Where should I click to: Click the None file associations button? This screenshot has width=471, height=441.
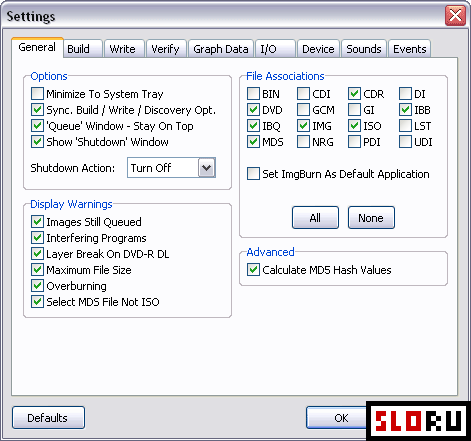click(371, 218)
